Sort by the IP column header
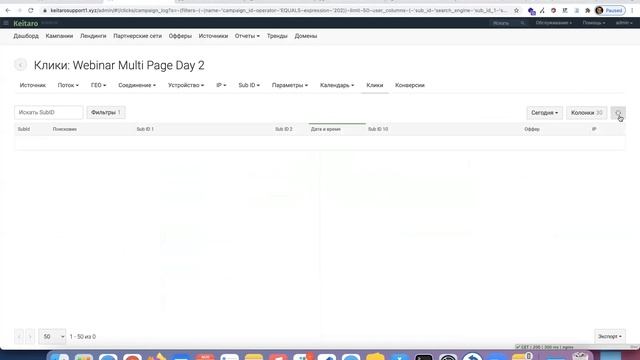 (x=594, y=129)
